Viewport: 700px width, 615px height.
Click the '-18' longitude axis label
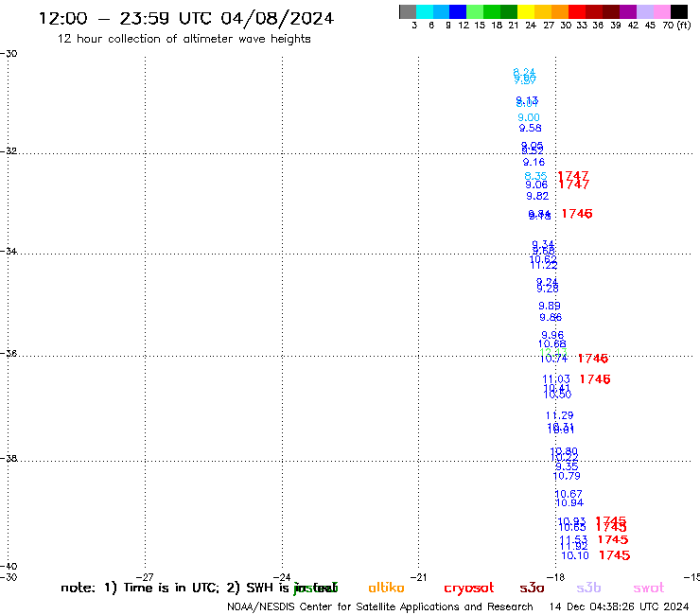pos(556,577)
